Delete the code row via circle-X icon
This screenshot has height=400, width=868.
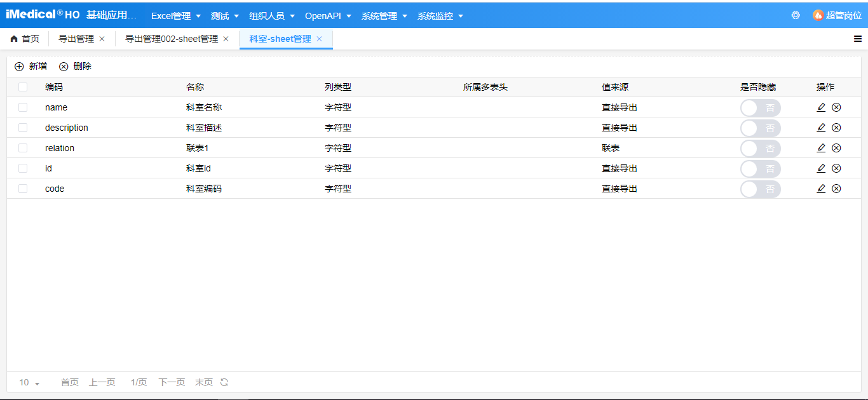click(x=836, y=188)
